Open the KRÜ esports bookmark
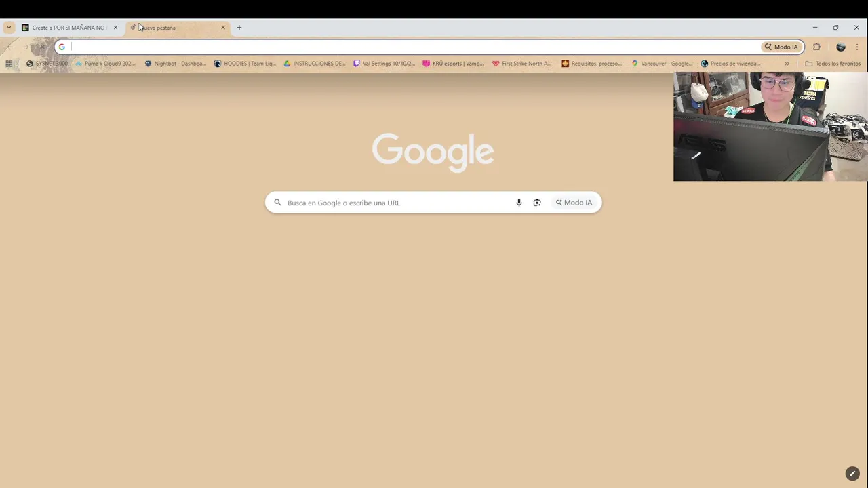This screenshot has height=488, width=868. (453, 64)
